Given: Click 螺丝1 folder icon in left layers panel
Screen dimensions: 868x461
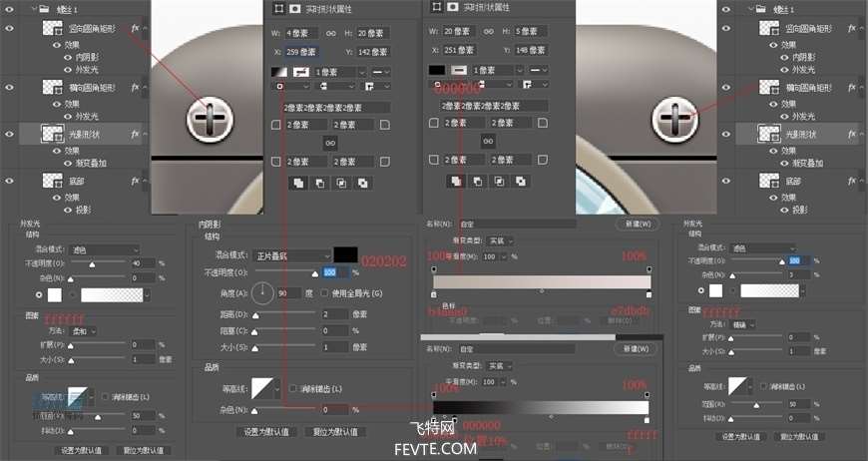Looking at the screenshot, I should [46, 9].
